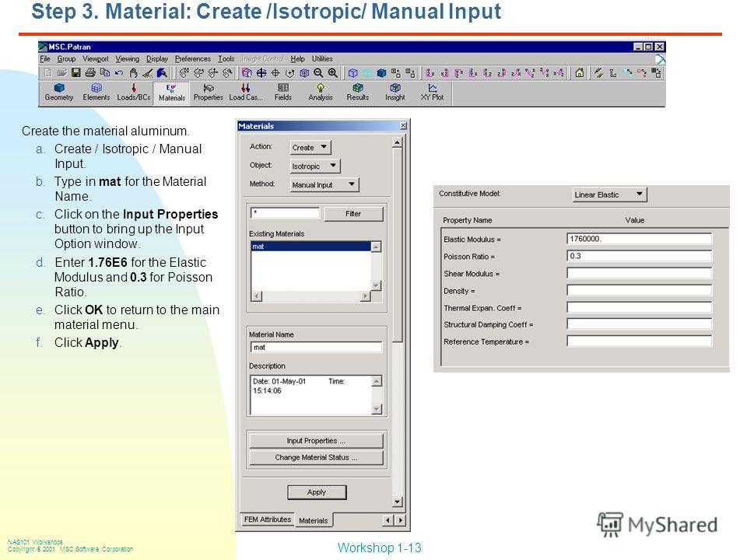Expand the Object dropdown showing Isotropic
Image resolution: width=747 pixels, height=560 pixels.
click(x=315, y=166)
